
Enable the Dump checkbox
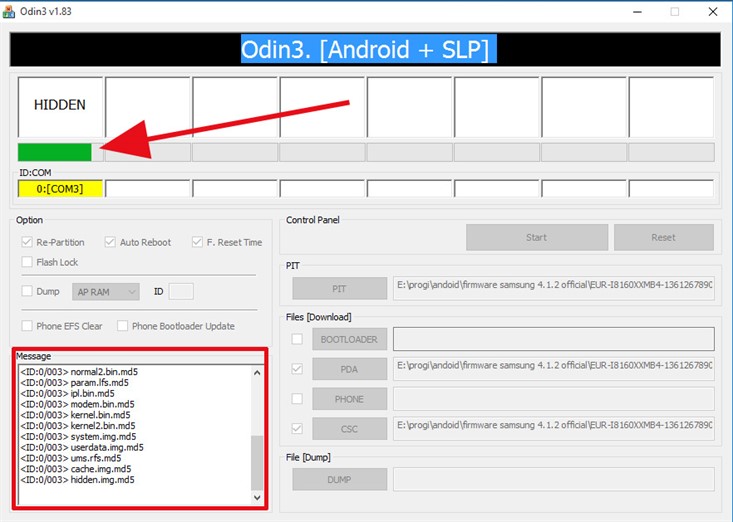(27, 291)
